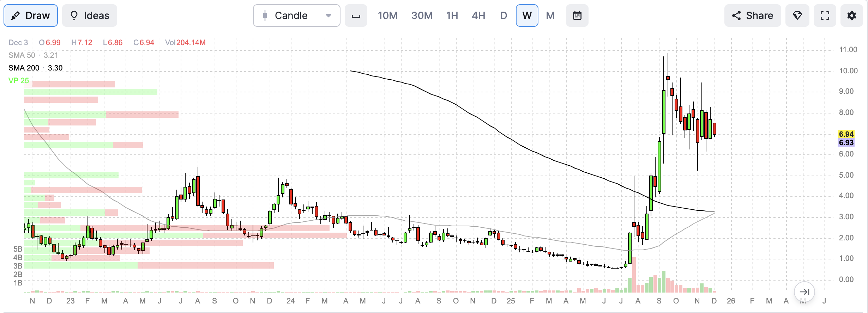The image size is (868, 313).
Task: Click the 3.00 price axis label
Action: [846, 217]
